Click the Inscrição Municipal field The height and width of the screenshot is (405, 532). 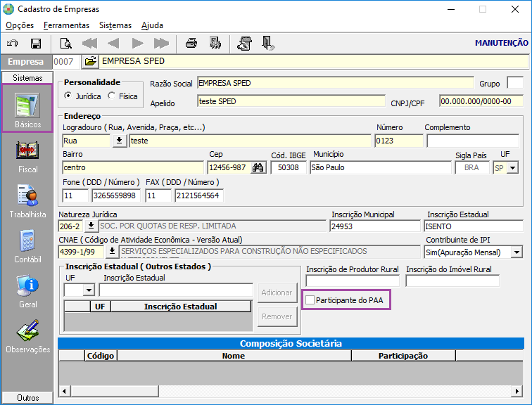(x=375, y=226)
